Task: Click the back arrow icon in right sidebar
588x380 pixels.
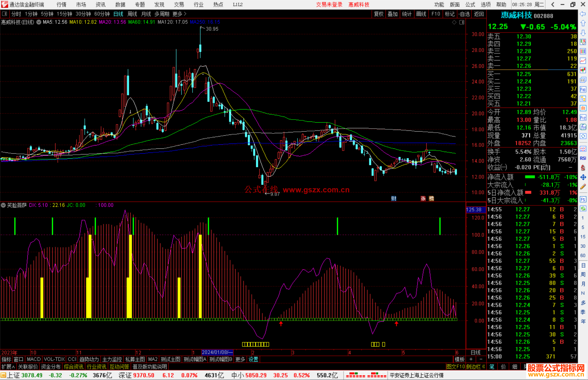Action: coord(583,14)
